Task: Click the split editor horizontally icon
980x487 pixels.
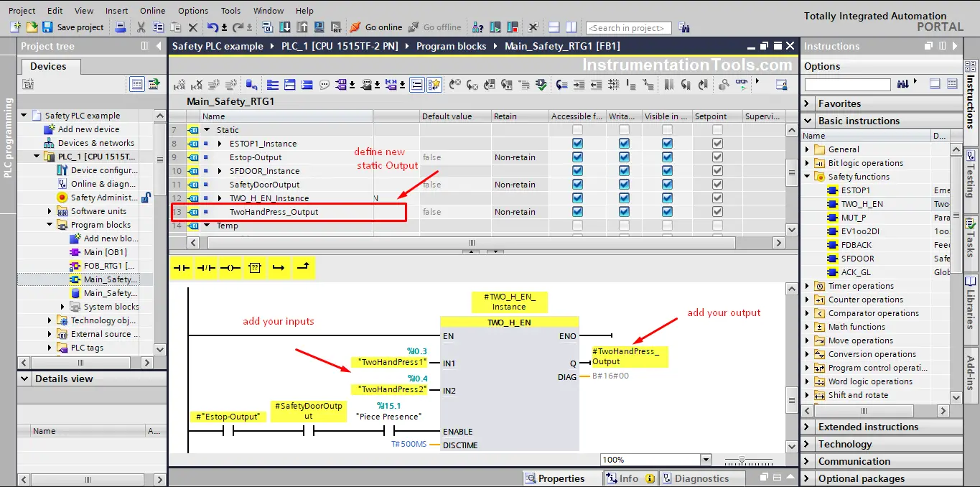Action: click(554, 27)
